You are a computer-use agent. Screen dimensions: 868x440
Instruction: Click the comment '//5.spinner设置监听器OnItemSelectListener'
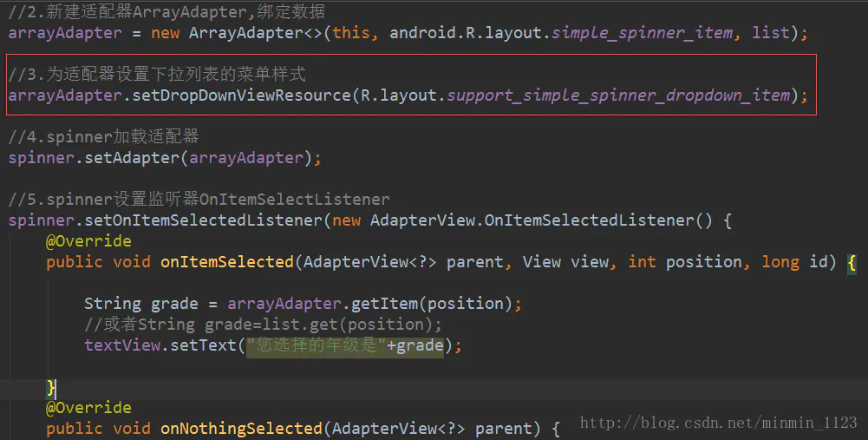pyautogui.click(x=199, y=199)
